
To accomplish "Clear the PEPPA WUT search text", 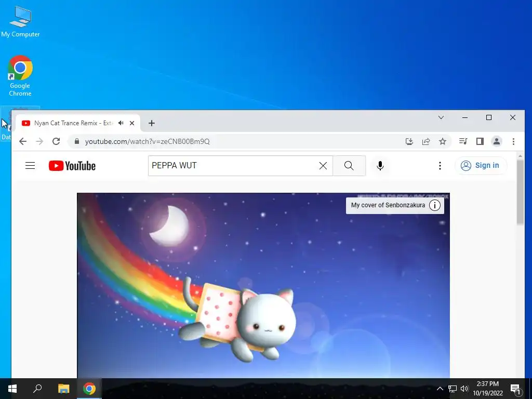I will pos(323,166).
